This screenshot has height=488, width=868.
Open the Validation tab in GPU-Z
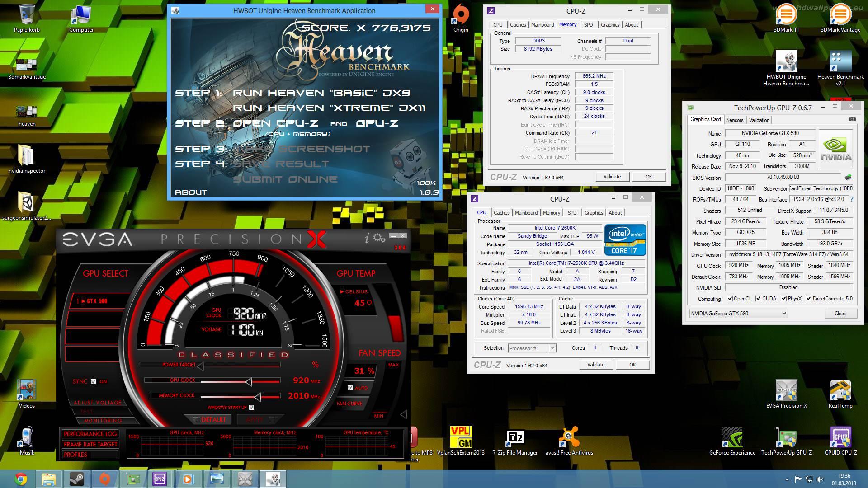click(759, 120)
